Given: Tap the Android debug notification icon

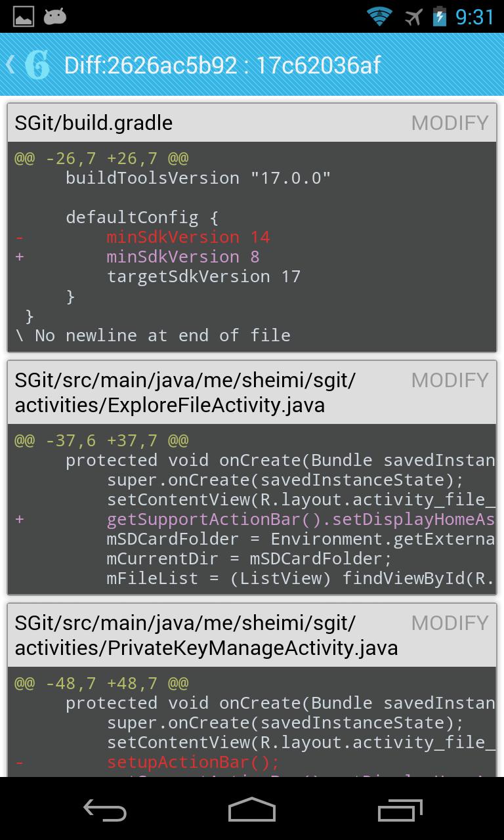Looking at the screenshot, I should 55,16.
